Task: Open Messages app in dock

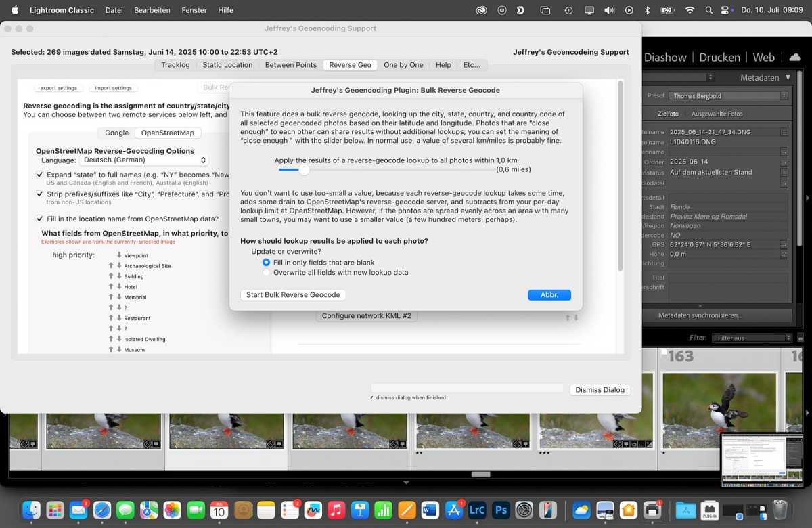Action: 125,510
